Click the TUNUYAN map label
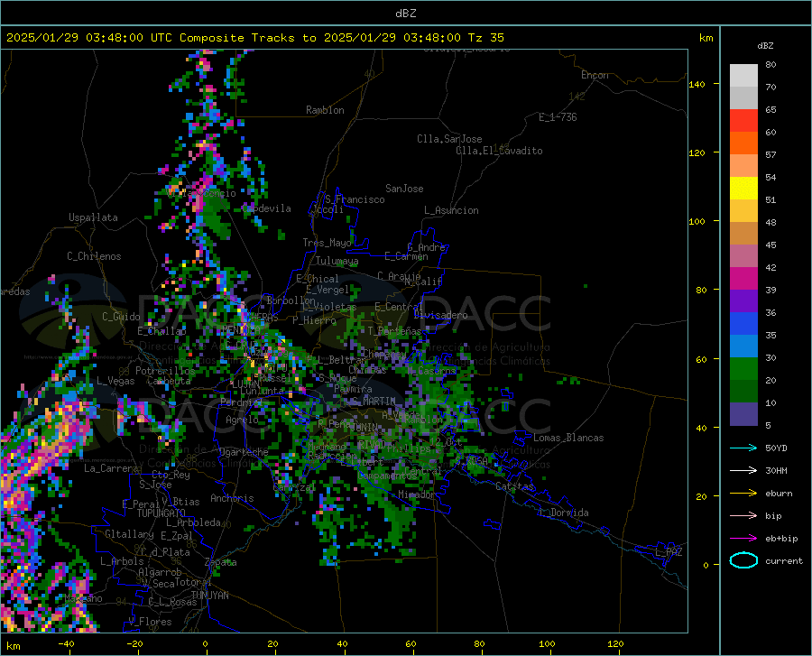 [x=209, y=596]
